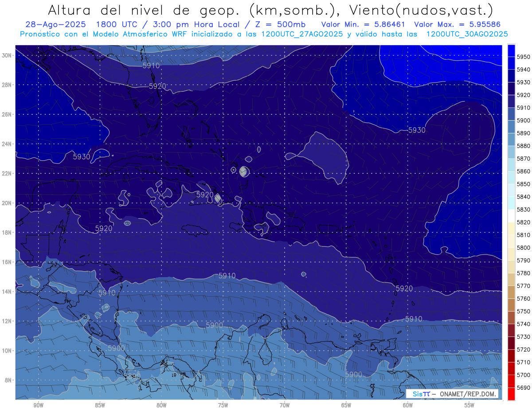532x411 pixels.
Task: Click the legend value 5860
Action: coord(524,171)
